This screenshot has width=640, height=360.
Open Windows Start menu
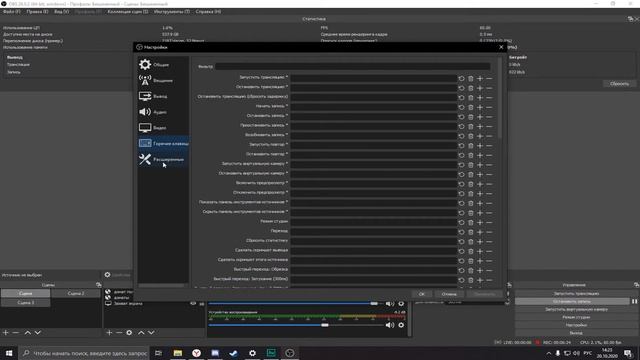(9, 353)
